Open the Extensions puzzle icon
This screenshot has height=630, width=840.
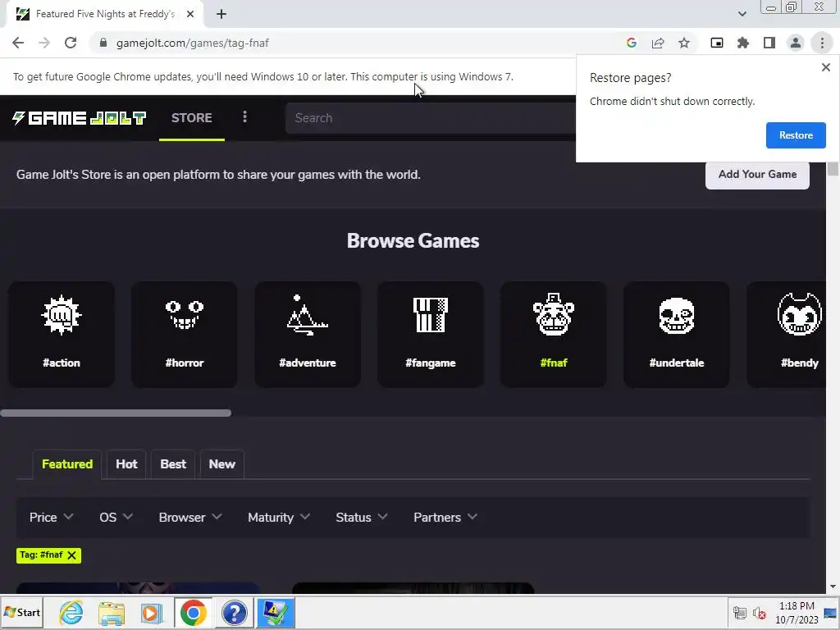coord(743,43)
